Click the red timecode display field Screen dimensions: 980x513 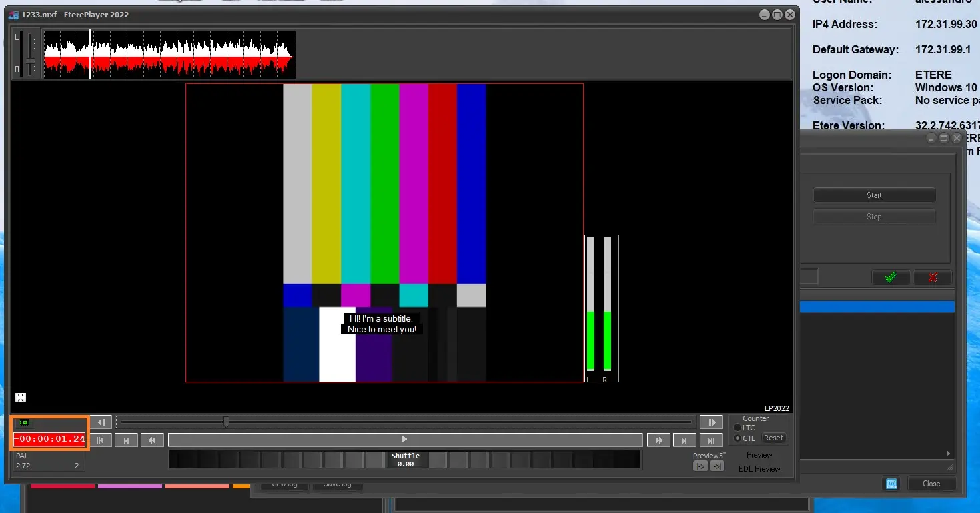pos(50,439)
